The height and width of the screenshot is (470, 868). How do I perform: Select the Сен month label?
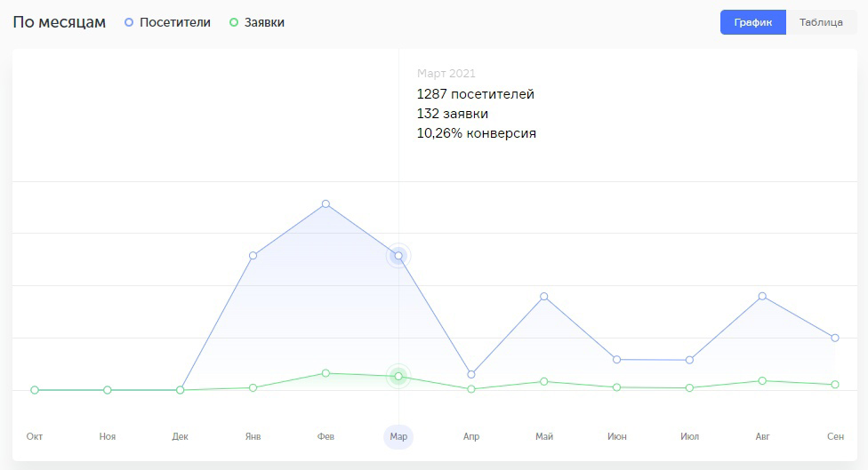click(835, 436)
